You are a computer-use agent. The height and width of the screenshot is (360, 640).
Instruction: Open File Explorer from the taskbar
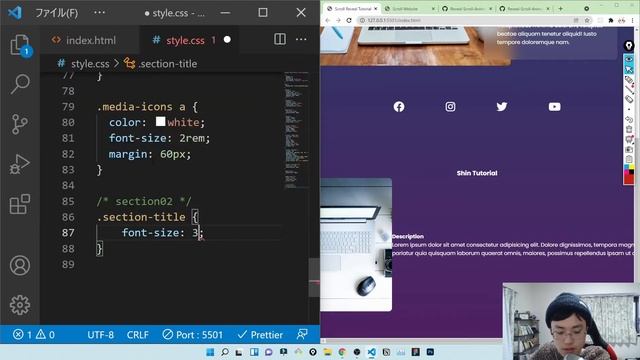tap(327, 352)
